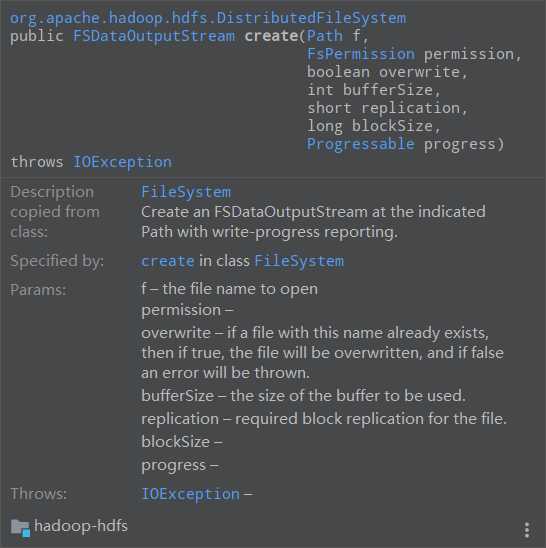Follow the FSDataOutputStream return type link

coord(154,36)
